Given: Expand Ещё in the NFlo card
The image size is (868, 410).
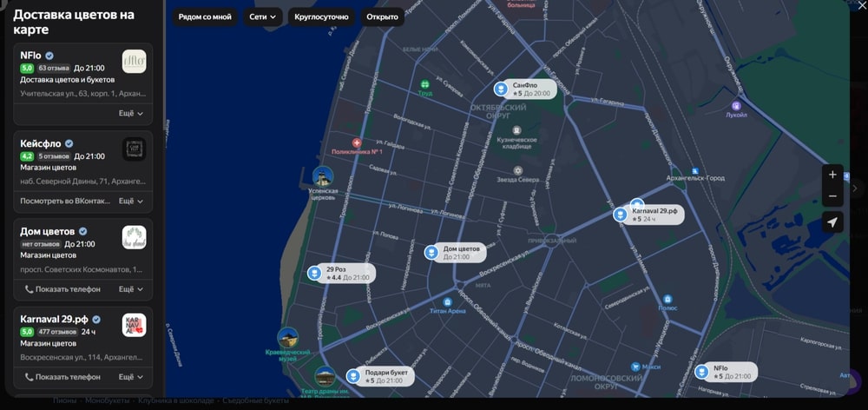Looking at the screenshot, I should click(131, 113).
